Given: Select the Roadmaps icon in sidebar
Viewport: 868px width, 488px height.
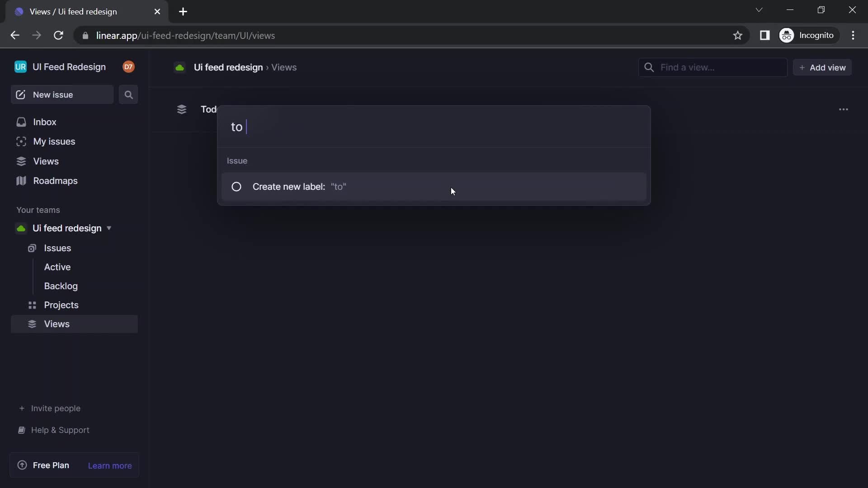Looking at the screenshot, I should [x=21, y=180].
